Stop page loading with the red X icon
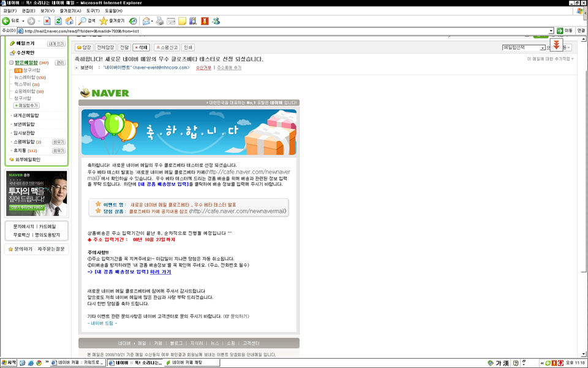588x368 pixels. tap(47, 21)
